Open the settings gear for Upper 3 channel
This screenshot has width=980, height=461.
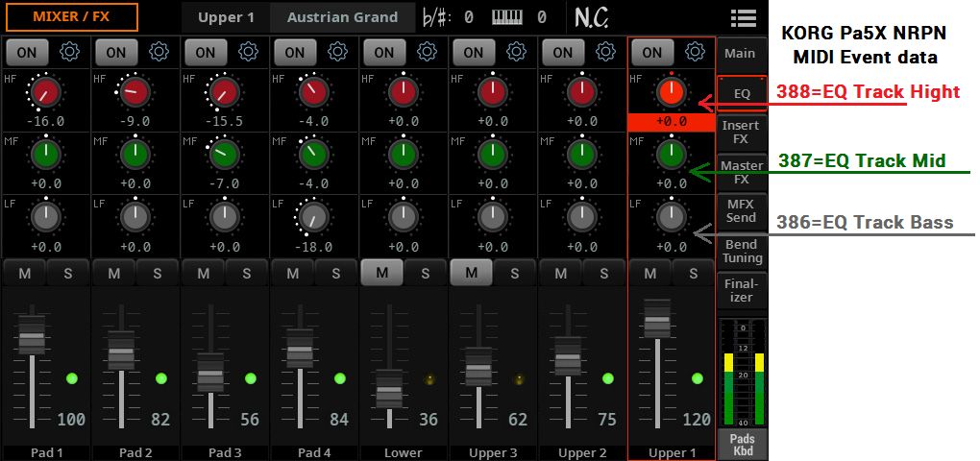[x=516, y=52]
